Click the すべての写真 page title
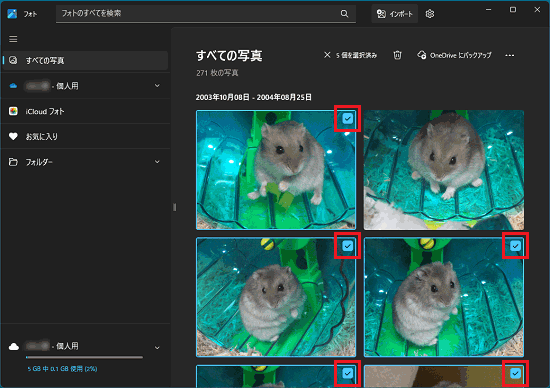The image size is (550, 388). click(229, 56)
